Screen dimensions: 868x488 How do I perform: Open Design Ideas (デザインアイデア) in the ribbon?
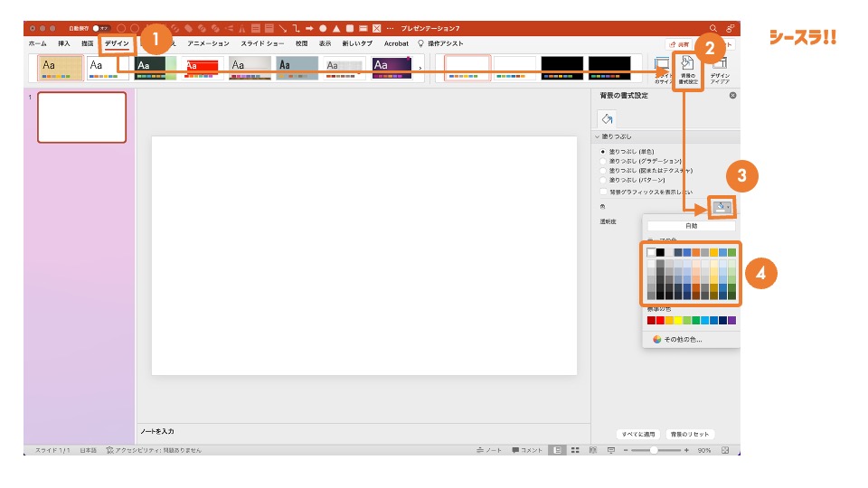tap(720, 70)
